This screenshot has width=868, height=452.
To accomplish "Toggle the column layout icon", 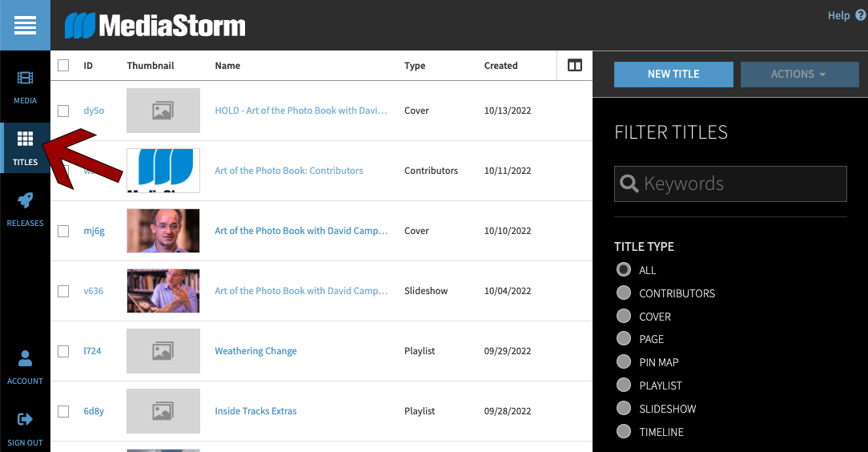I will coord(574,66).
